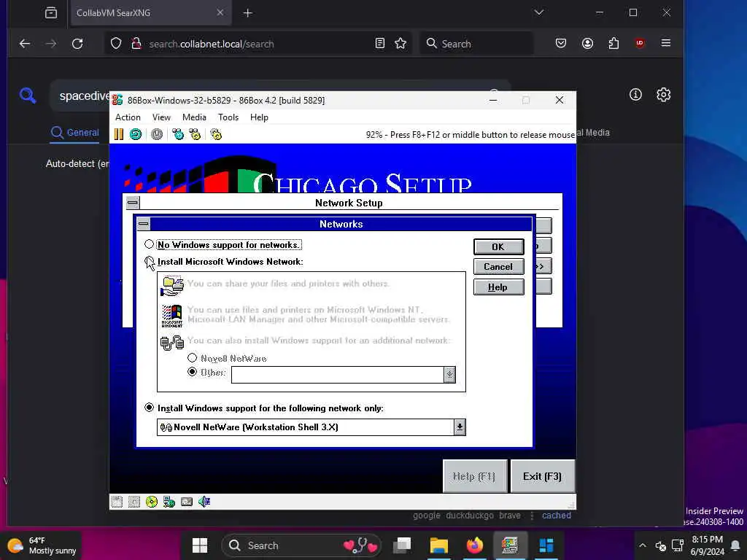Choose Other additional network radio
The width and height of the screenshot is (747, 560).
pyautogui.click(x=193, y=372)
